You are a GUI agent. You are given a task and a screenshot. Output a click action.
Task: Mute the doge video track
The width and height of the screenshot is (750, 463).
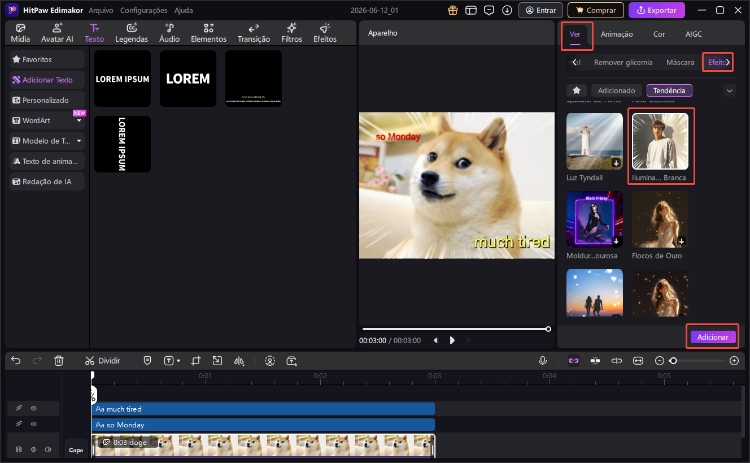(48, 449)
